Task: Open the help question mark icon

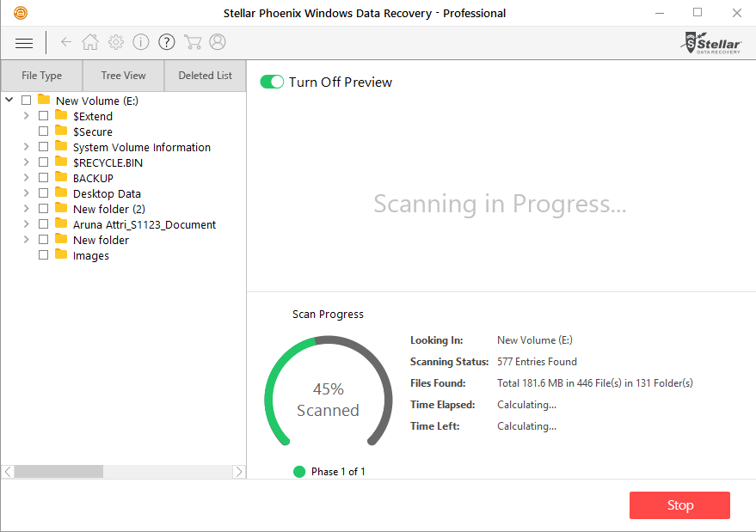Action: click(x=167, y=42)
